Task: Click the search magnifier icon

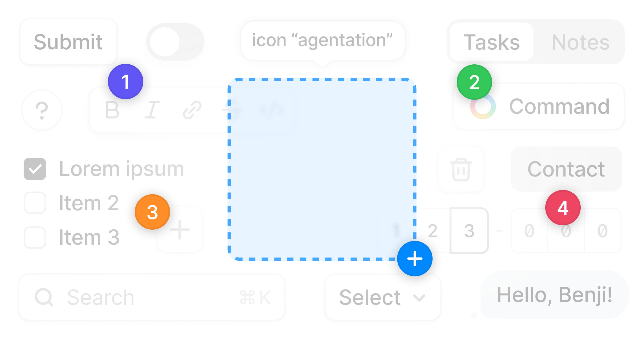Action: tap(44, 297)
